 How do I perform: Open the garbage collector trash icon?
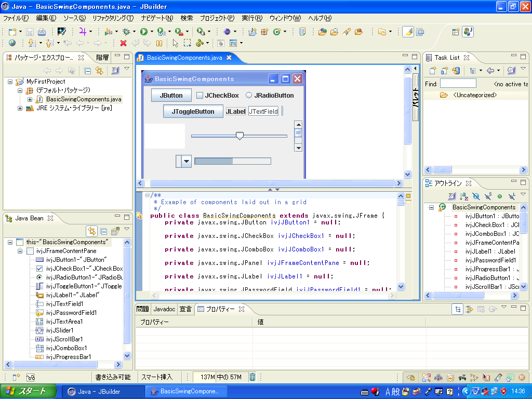[252, 377]
